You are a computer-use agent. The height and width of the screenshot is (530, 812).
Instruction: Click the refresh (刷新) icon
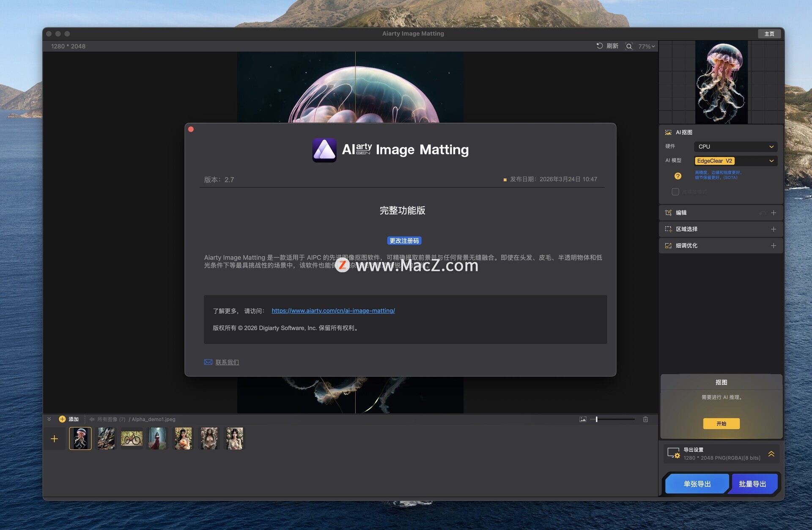pyautogui.click(x=599, y=46)
